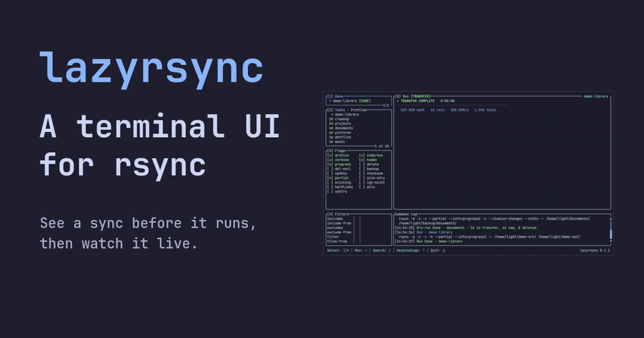
Task: Click the excludes filter input field
Action: point(357,228)
